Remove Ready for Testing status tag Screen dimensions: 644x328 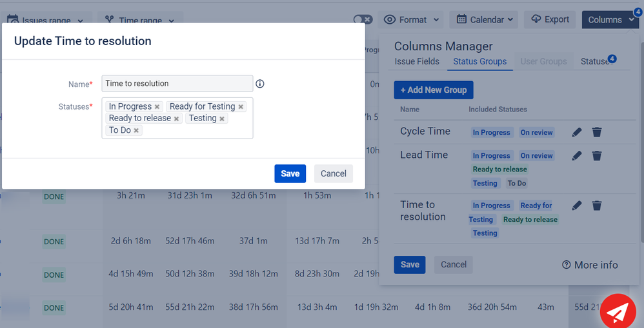click(x=241, y=106)
